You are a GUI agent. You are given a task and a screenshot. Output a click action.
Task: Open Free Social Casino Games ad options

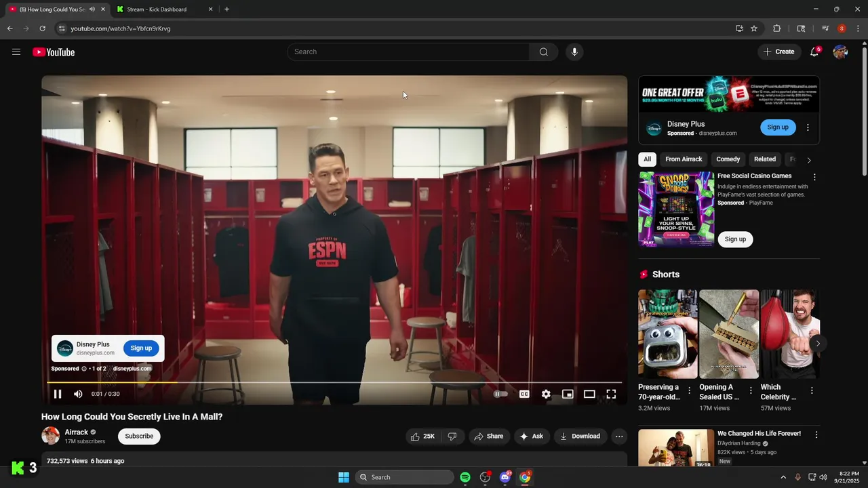[x=814, y=178]
